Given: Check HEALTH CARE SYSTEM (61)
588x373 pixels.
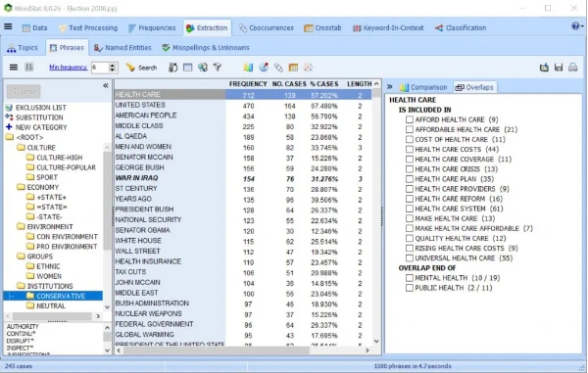Looking at the screenshot, I should click(410, 209).
